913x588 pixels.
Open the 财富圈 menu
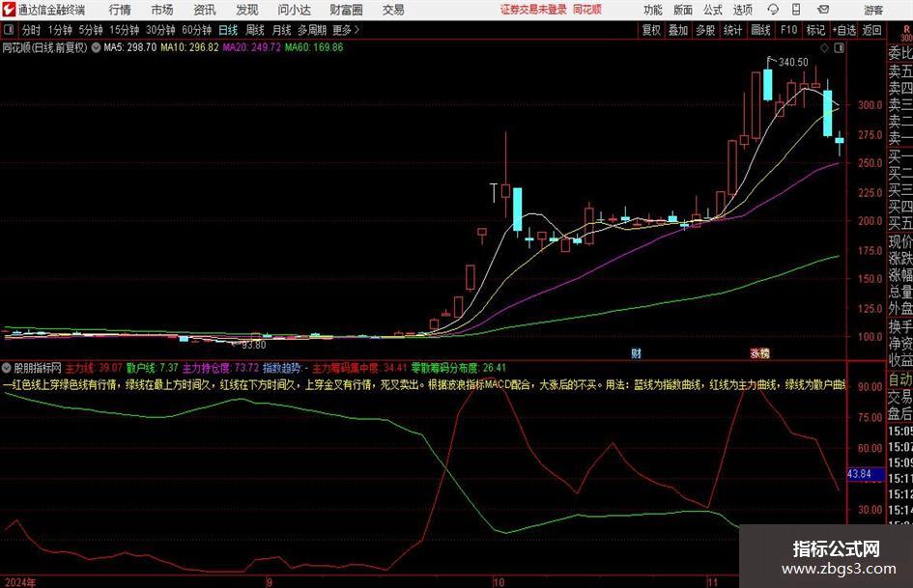[x=346, y=10]
